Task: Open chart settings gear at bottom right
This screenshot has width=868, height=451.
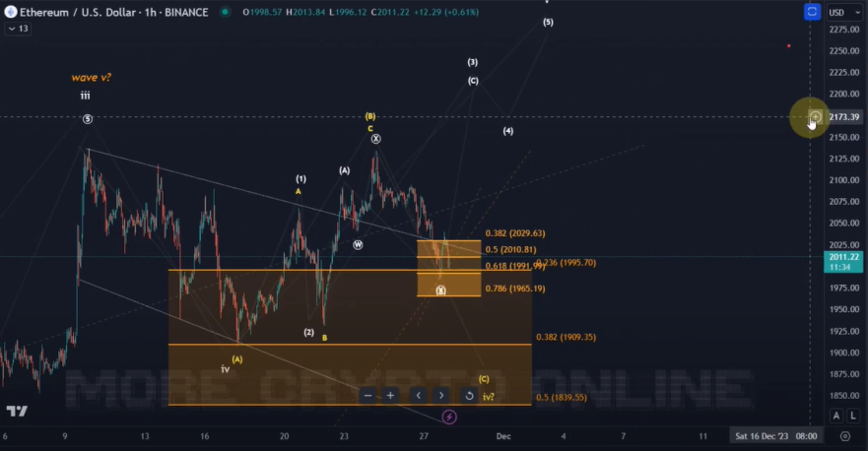Action: click(844, 436)
